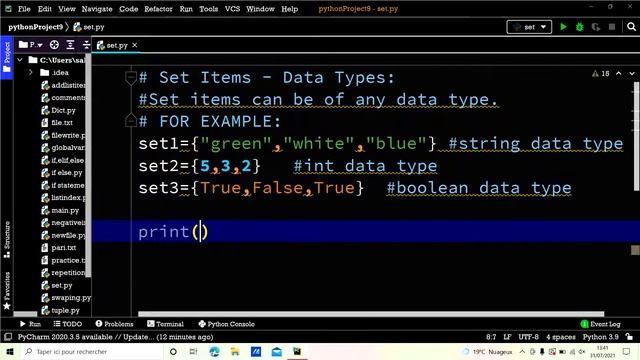This screenshot has width=640, height=360.
Task: Click the locate/select opened file target icon
Action: coord(54,45)
